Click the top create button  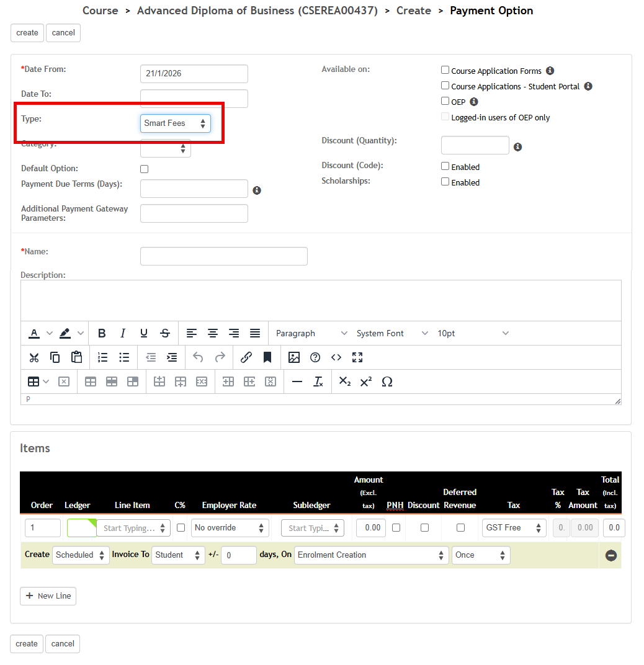[x=27, y=33]
